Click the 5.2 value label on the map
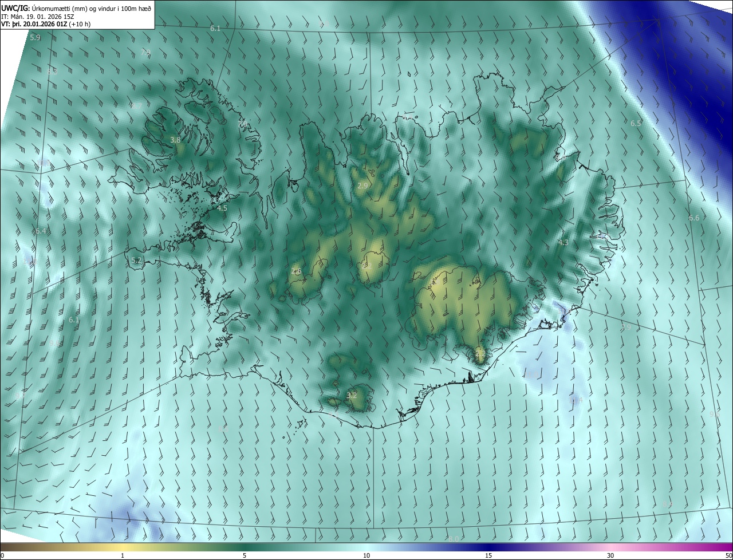Image resolution: width=733 pixels, height=560 pixels. pos(136,260)
